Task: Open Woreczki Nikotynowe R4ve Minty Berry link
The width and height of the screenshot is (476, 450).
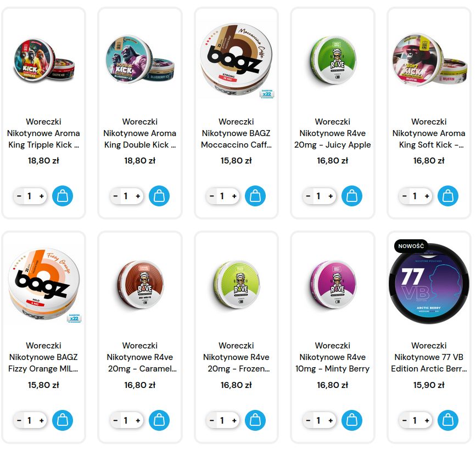Action: point(332,357)
